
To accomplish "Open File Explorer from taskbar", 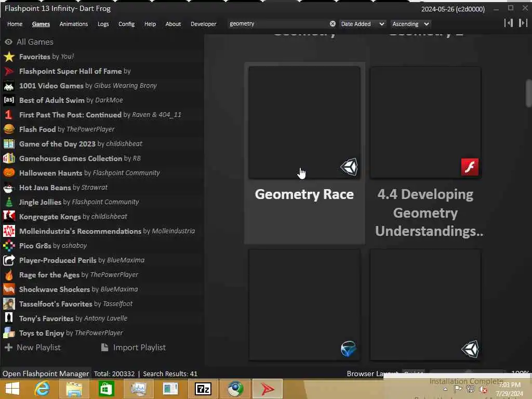I will 74,389.
